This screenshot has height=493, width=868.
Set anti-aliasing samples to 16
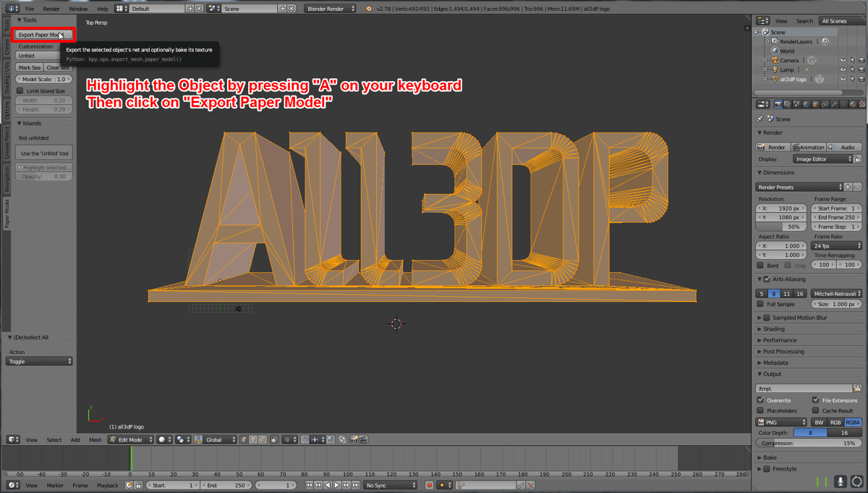click(800, 294)
